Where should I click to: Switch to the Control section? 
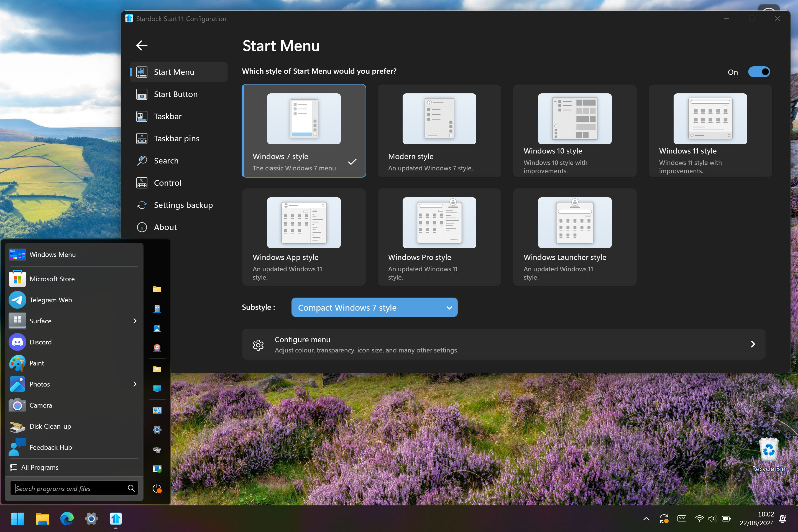coord(179,183)
